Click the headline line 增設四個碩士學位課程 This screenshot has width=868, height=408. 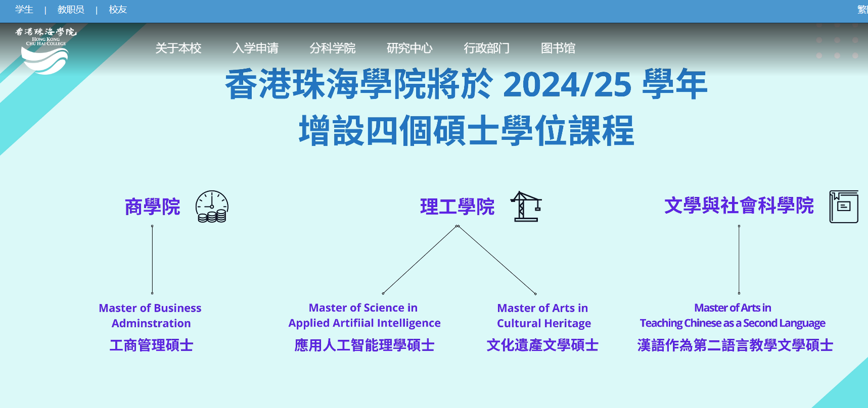coord(466,130)
